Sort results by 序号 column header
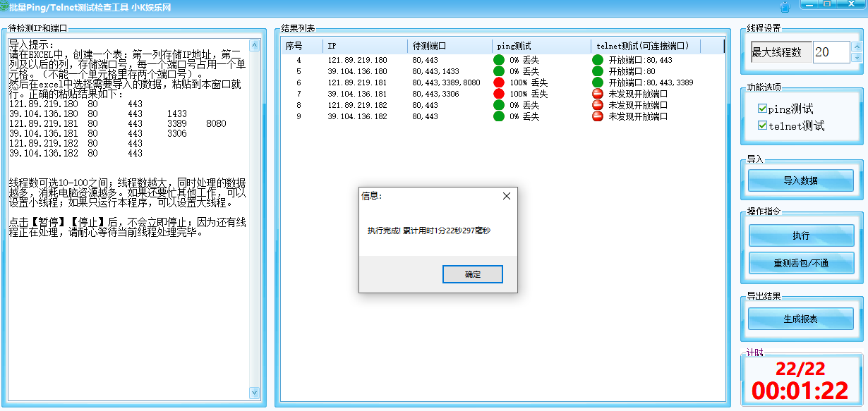Image resolution: width=868 pixels, height=411 pixels. [x=302, y=46]
